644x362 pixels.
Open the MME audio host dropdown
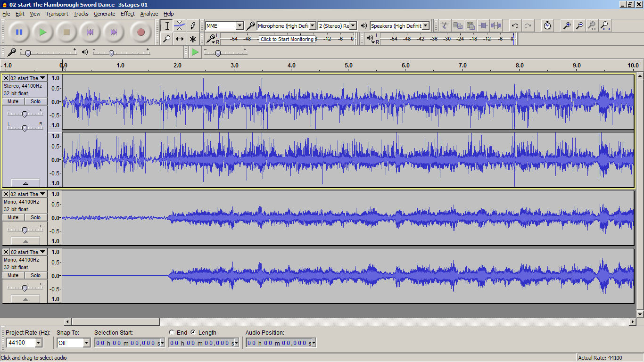point(239,25)
